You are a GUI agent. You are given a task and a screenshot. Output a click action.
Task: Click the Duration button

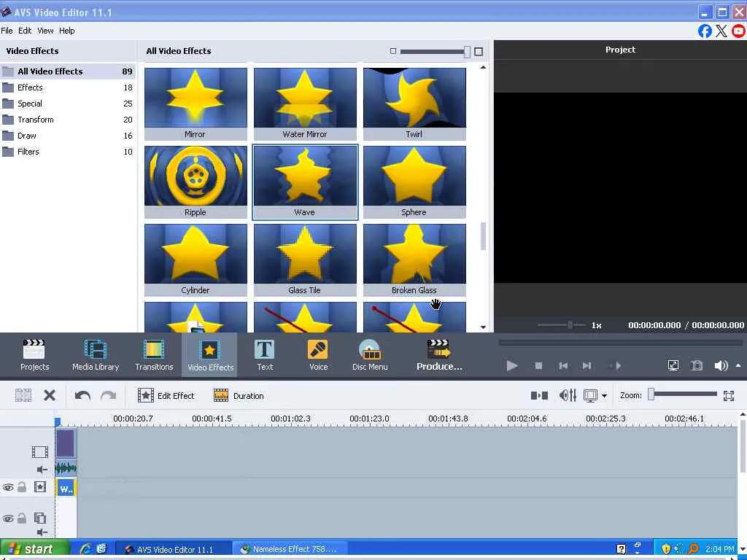click(x=239, y=396)
